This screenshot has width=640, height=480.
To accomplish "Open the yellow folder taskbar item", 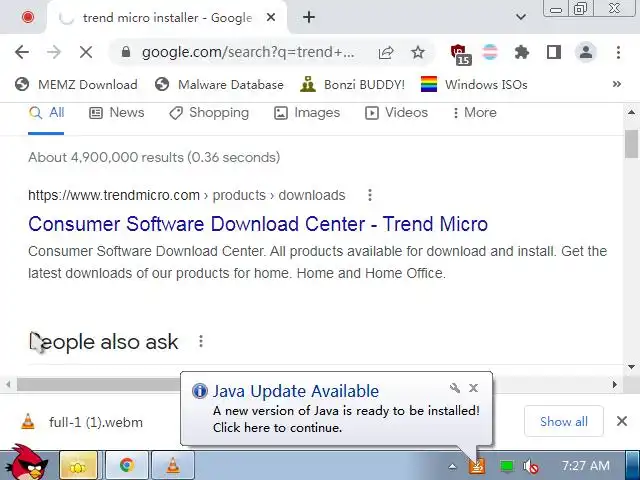I will click(78, 465).
